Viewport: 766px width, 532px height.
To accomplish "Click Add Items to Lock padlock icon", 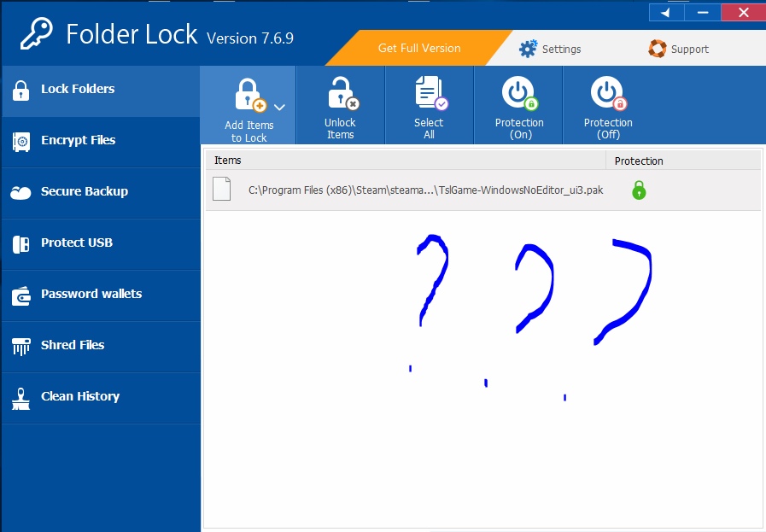I will 250,95.
